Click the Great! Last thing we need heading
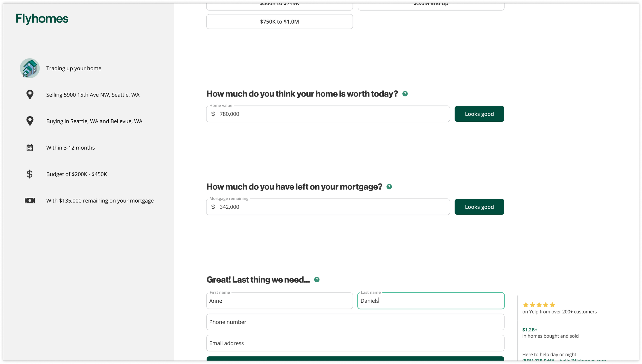This screenshot has height=364, width=642. click(258, 280)
